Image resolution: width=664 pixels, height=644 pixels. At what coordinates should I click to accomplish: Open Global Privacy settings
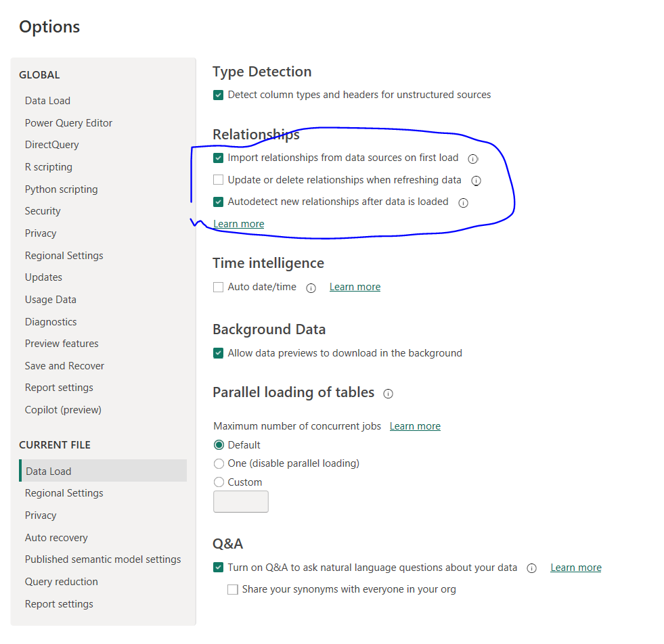40,233
